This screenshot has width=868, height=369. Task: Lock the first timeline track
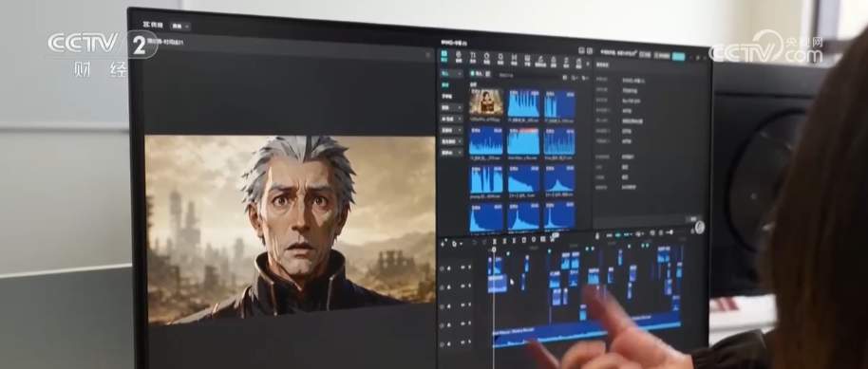(x=449, y=268)
